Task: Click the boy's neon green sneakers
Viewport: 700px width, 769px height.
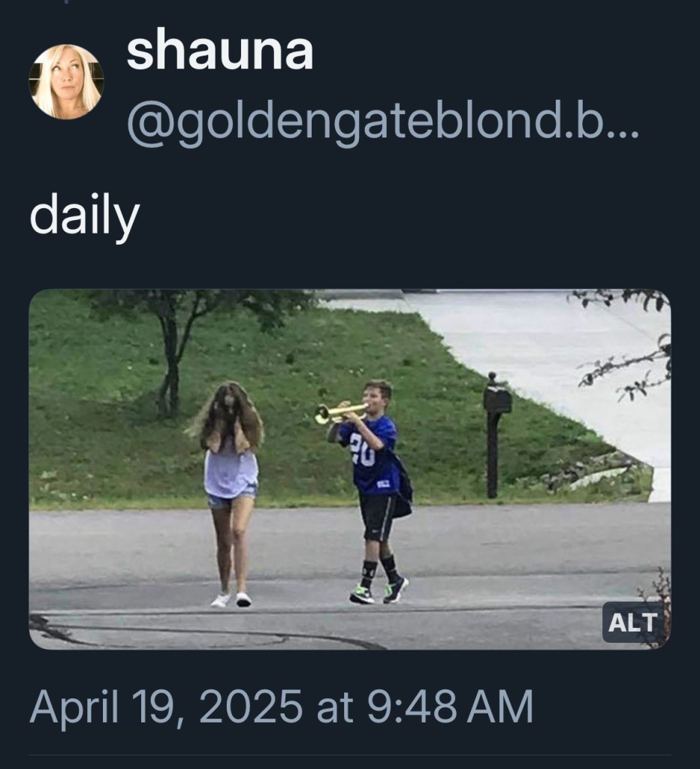Action: pyautogui.click(x=379, y=590)
